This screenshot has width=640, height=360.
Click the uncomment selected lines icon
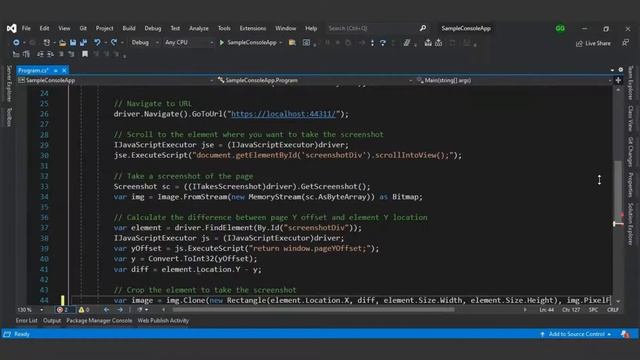click(71, 54)
